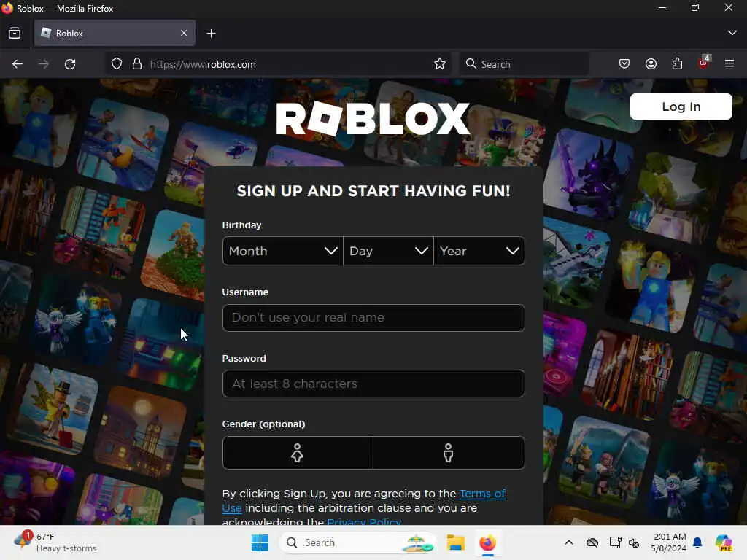Show hidden system tray icons

point(569,542)
